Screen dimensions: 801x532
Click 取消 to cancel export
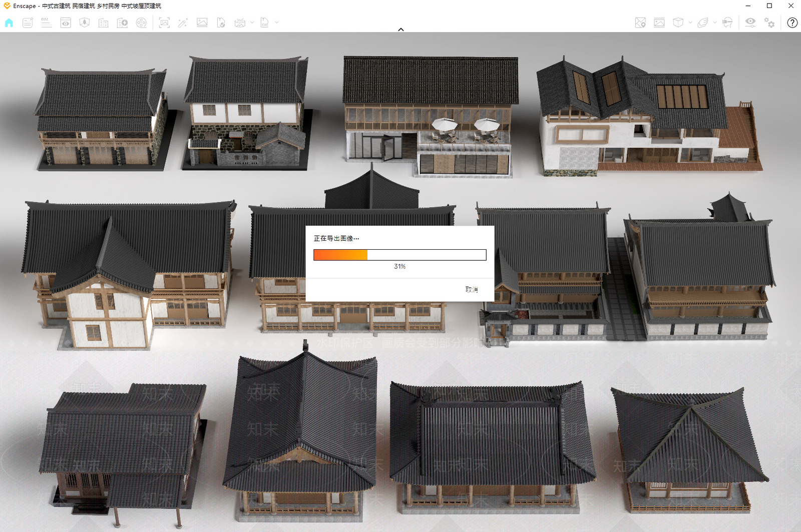(x=472, y=289)
